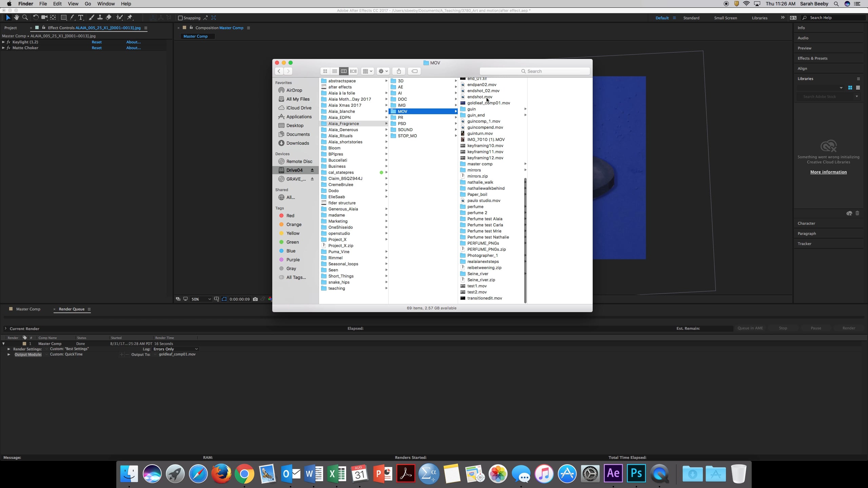Select the Hand tool

coord(16,18)
